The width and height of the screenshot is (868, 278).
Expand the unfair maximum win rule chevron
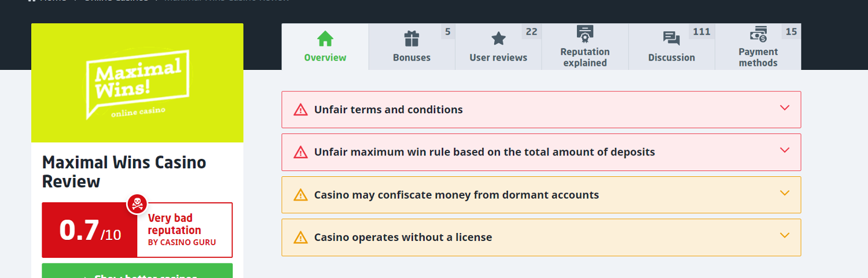785,150
